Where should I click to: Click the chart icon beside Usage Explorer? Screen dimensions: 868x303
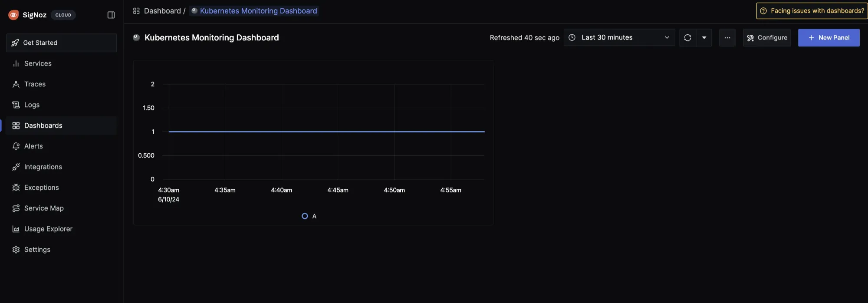click(16, 229)
